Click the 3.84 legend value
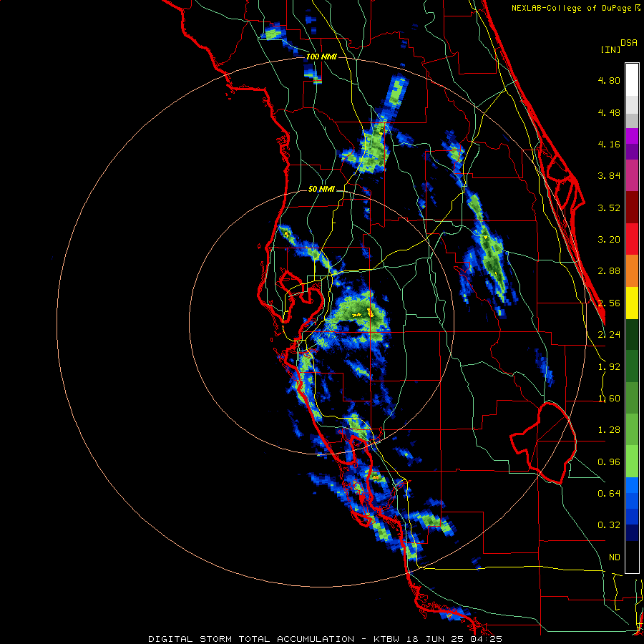 point(609,176)
